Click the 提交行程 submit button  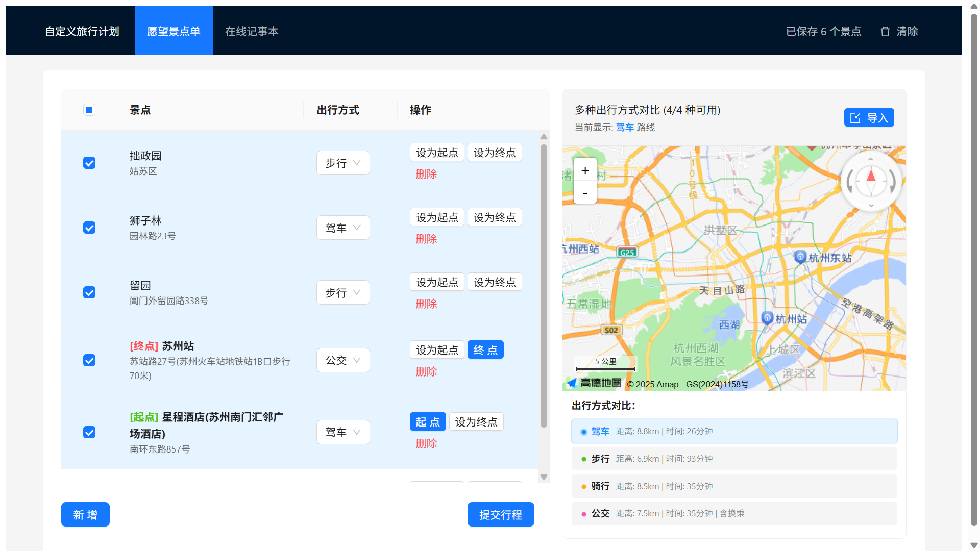point(500,515)
